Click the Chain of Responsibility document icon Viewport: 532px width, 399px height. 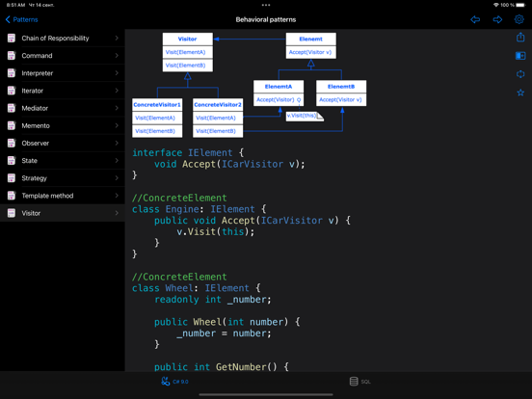pos(12,38)
